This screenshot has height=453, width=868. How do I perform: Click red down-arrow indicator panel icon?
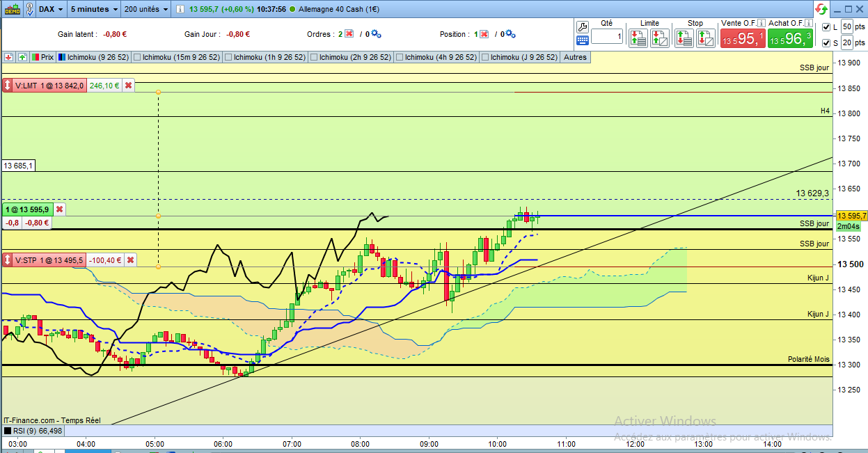8,57
